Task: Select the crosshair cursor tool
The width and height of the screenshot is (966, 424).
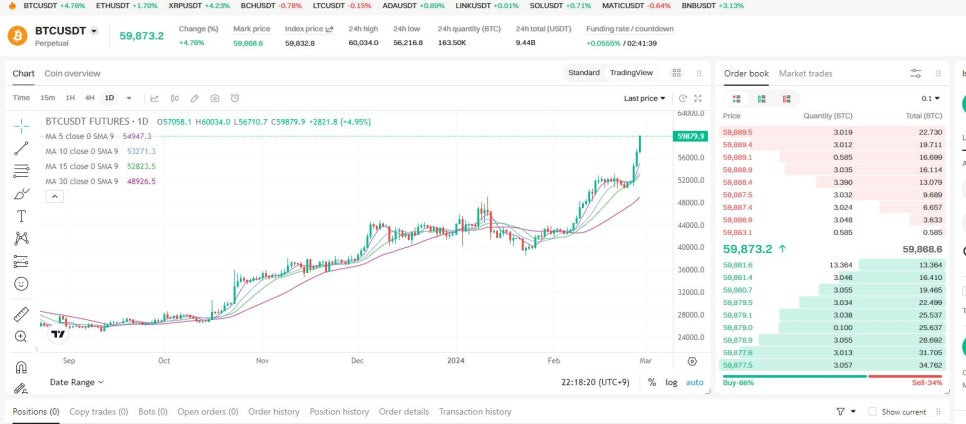Action: click(21, 126)
